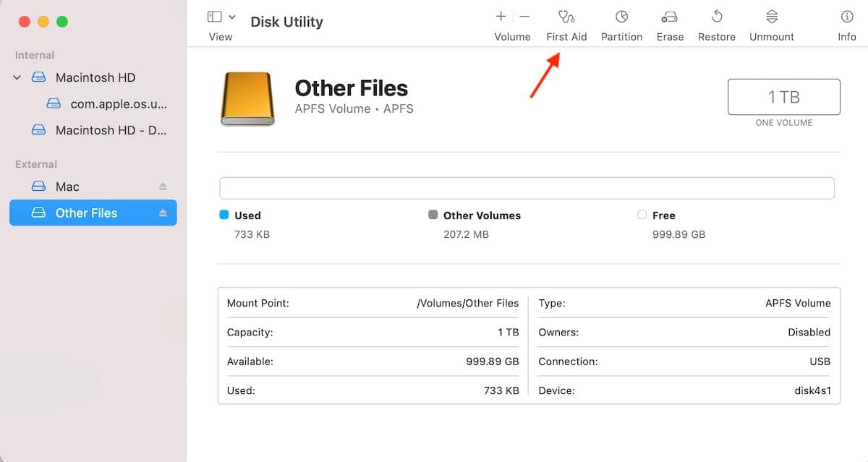Click the Owners Disabled value

click(809, 332)
